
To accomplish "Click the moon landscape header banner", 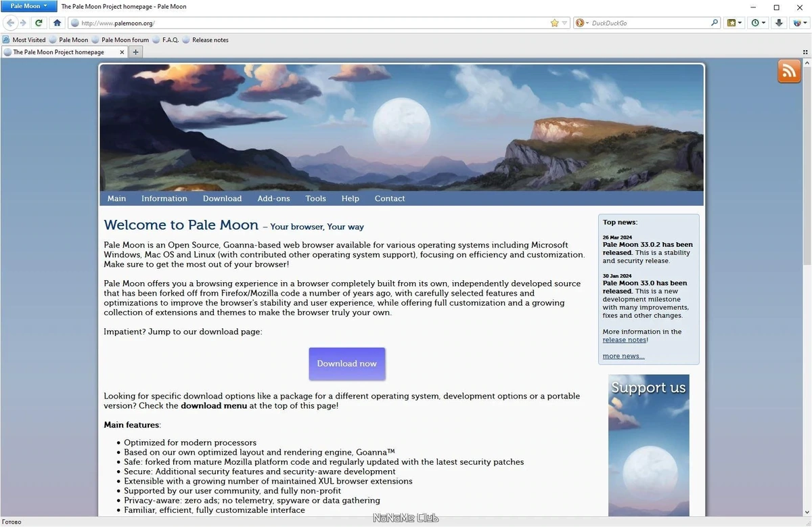I will coord(401,127).
